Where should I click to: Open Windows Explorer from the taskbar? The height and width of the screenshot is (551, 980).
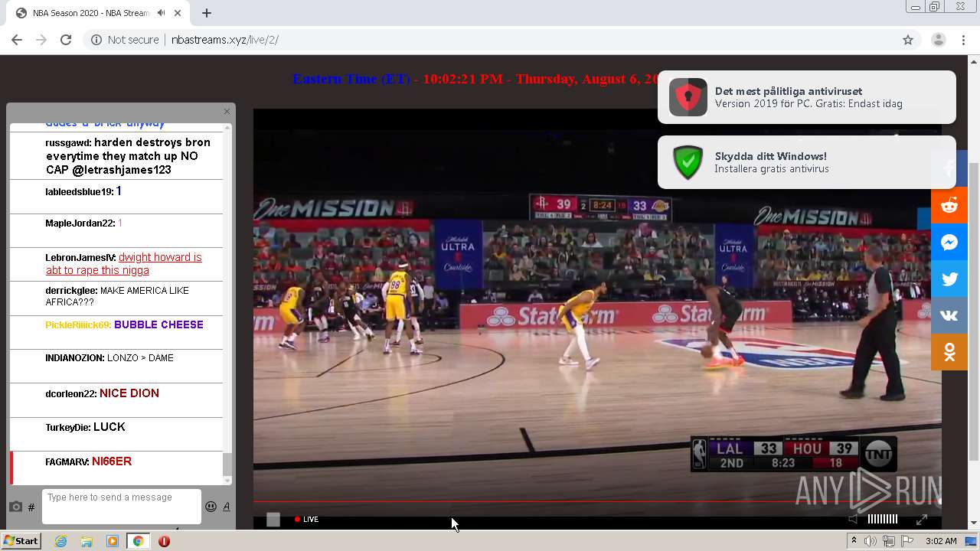coord(87,541)
